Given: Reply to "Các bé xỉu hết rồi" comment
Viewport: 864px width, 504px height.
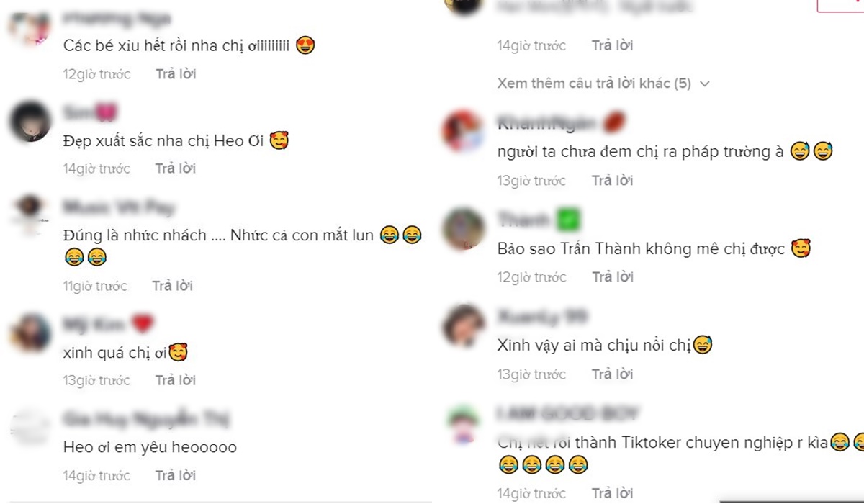Looking at the screenshot, I should [x=176, y=73].
